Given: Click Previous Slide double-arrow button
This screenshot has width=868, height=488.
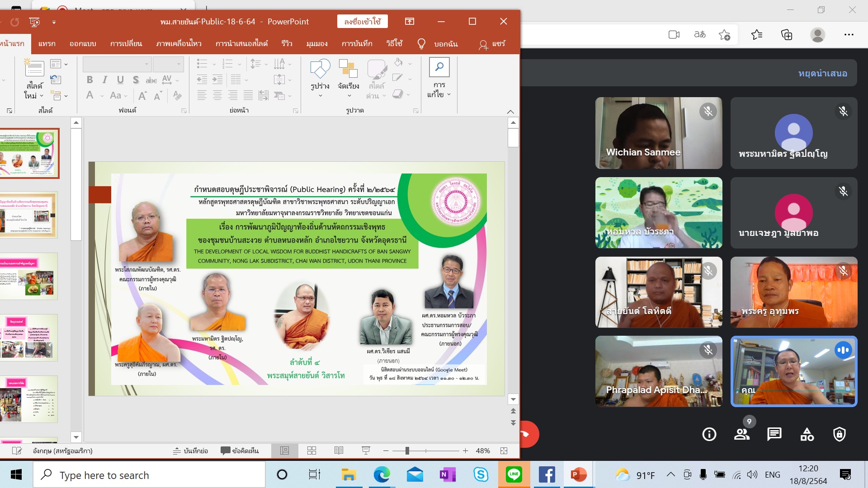Looking at the screenshot, I should coord(513,411).
